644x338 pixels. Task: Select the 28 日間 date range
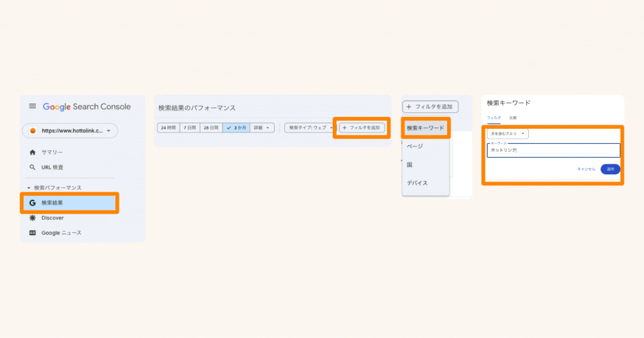coord(210,128)
